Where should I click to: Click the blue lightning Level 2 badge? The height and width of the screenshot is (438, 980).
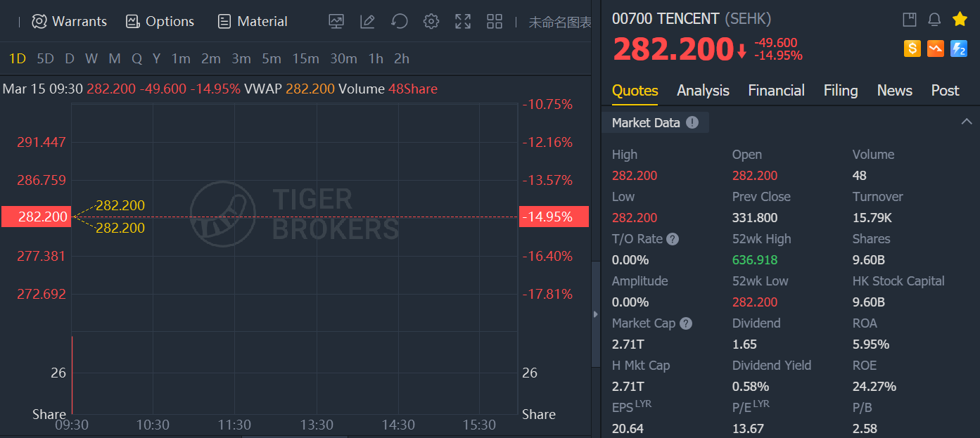[x=958, y=48]
